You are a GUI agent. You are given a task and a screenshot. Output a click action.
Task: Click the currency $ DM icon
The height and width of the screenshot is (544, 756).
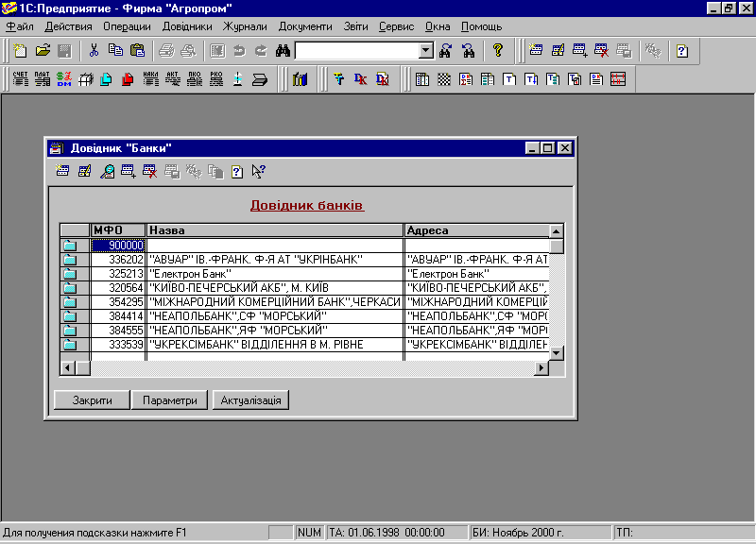(x=64, y=79)
